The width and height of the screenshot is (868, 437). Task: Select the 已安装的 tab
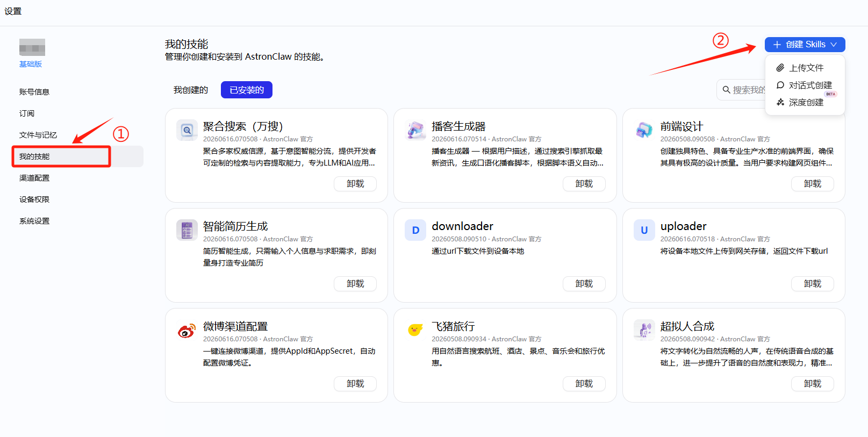coord(247,90)
